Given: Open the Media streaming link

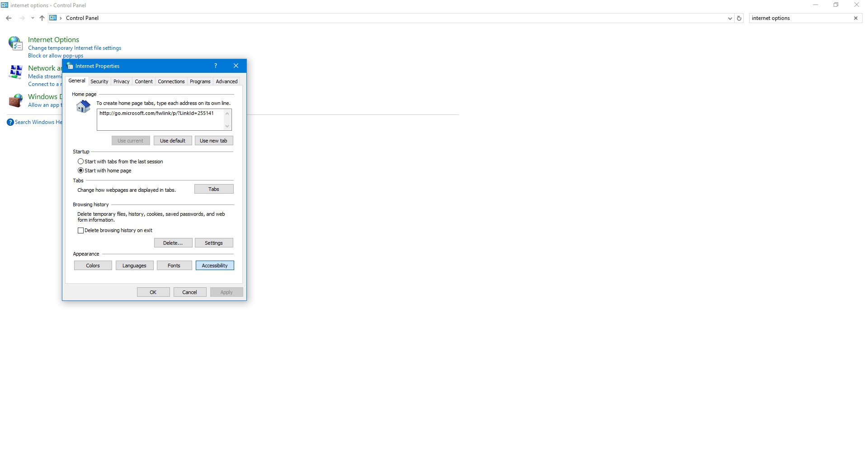Looking at the screenshot, I should 45,76.
